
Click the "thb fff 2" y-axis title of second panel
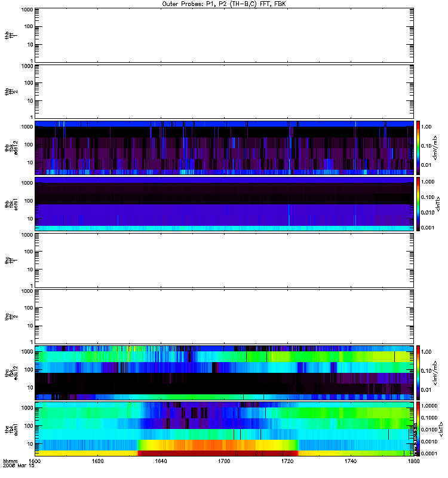11,92
